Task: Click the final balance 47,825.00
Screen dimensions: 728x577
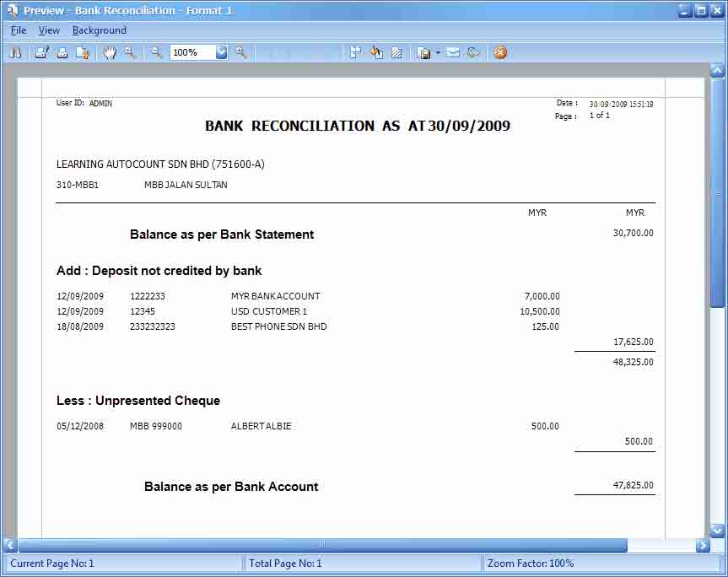Action: click(634, 485)
